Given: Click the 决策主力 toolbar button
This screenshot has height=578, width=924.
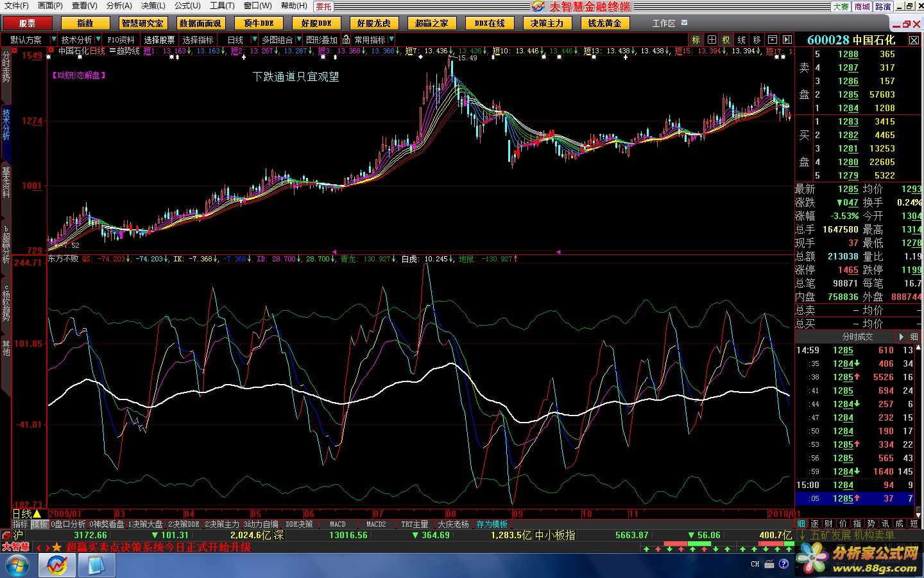Looking at the screenshot, I should coord(547,23).
